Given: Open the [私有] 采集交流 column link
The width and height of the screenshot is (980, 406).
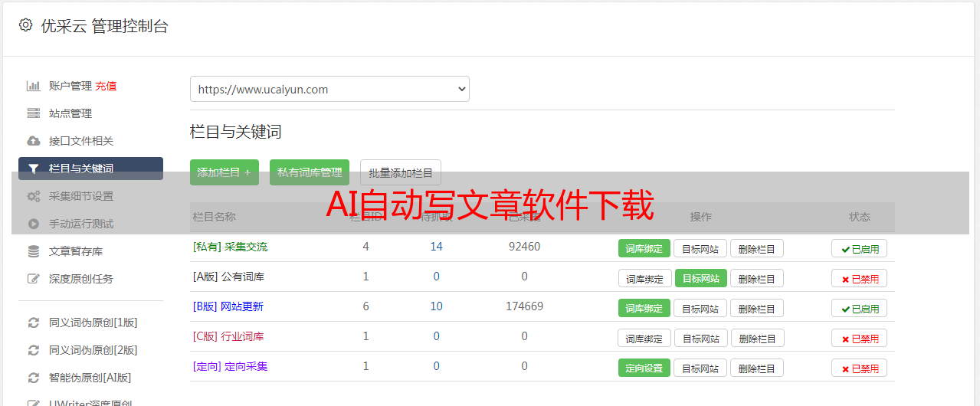Looking at the screenshot, I should pyautogui.click(x=230, y=247).
